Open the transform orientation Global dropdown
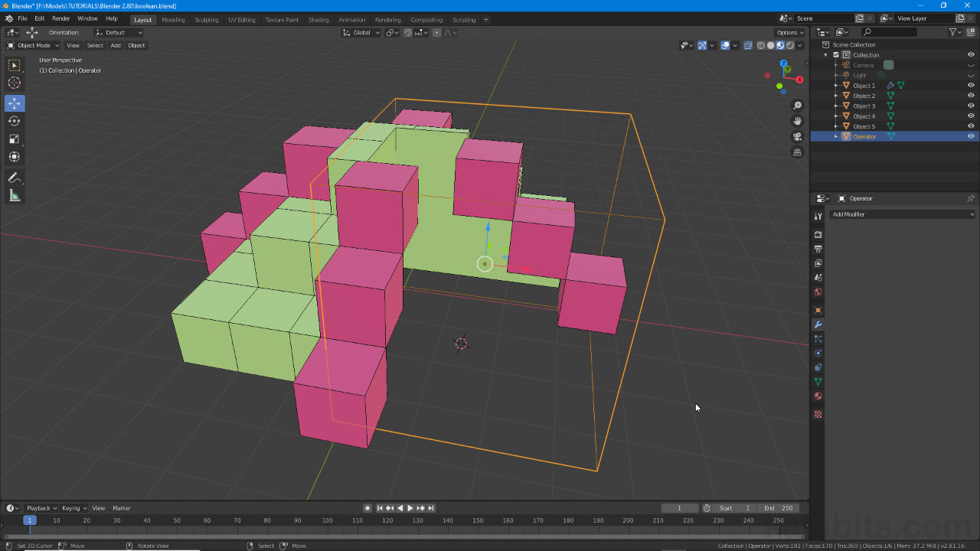Viewport: 980px width, 551px height. click(361, 32)
